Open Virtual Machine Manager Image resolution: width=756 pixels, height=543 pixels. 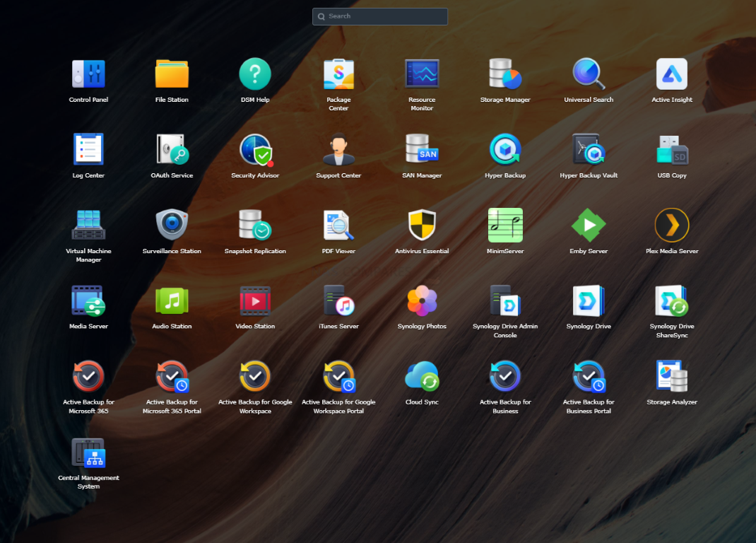[89, 225]
